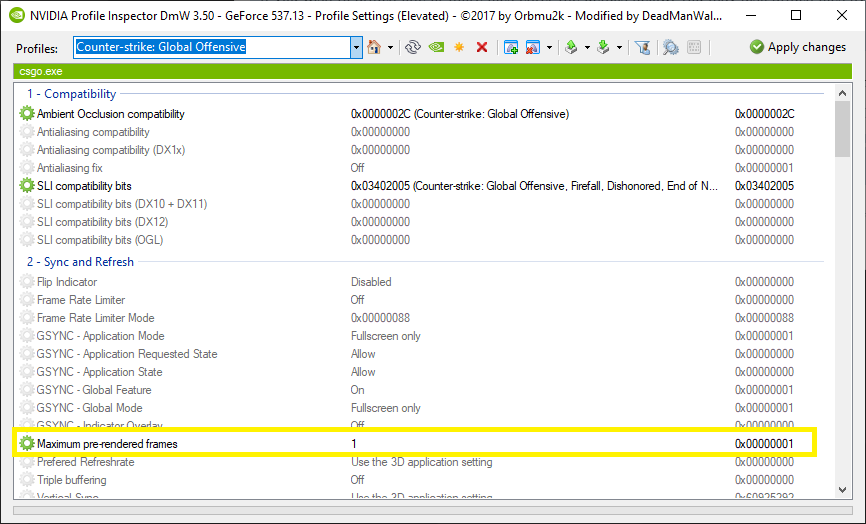
Task: Click the add application to profile icon
Action: tap(511, 47)
